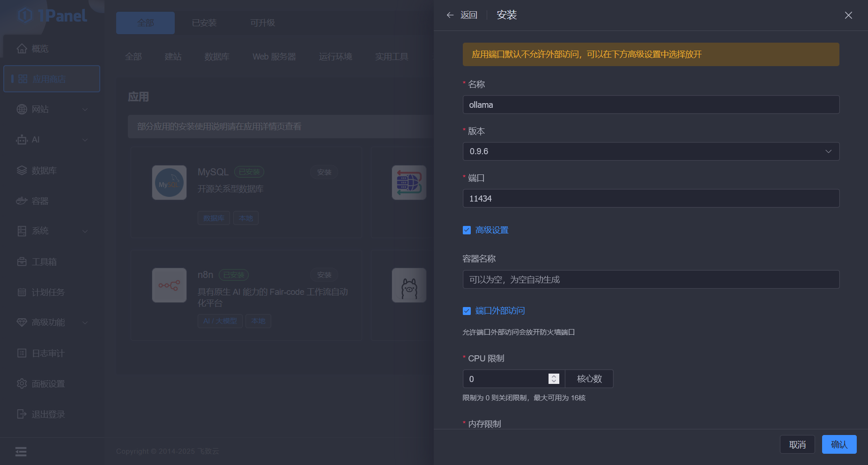Screen dimensions: 868x465
Task: Switch to the 已安装 tab
Action: click(204, 23)
